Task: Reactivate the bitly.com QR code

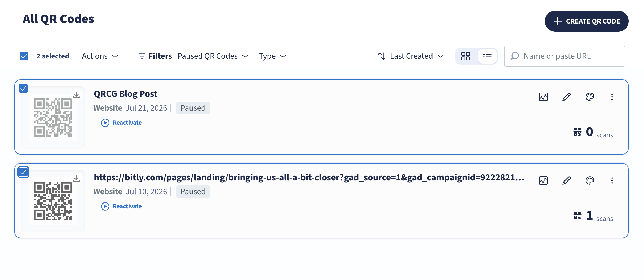Action: click(121, 206)
